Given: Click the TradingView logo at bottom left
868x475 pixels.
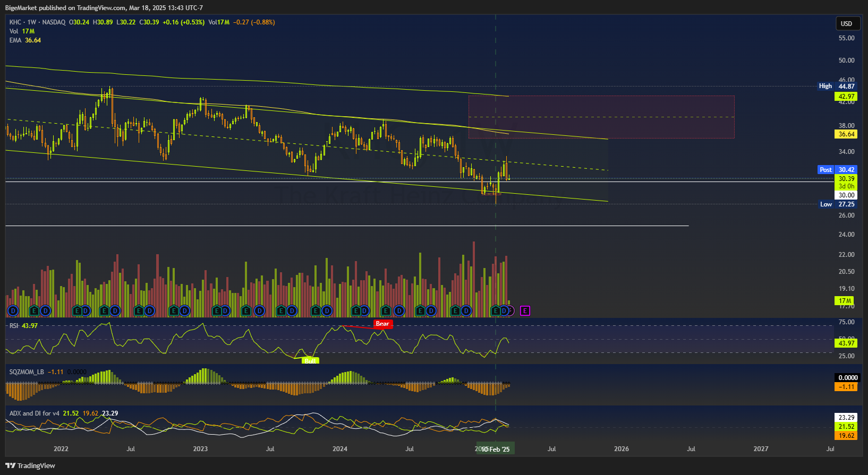Looking at the screenshot, I should pyautogui.click(x=30, y=465).
